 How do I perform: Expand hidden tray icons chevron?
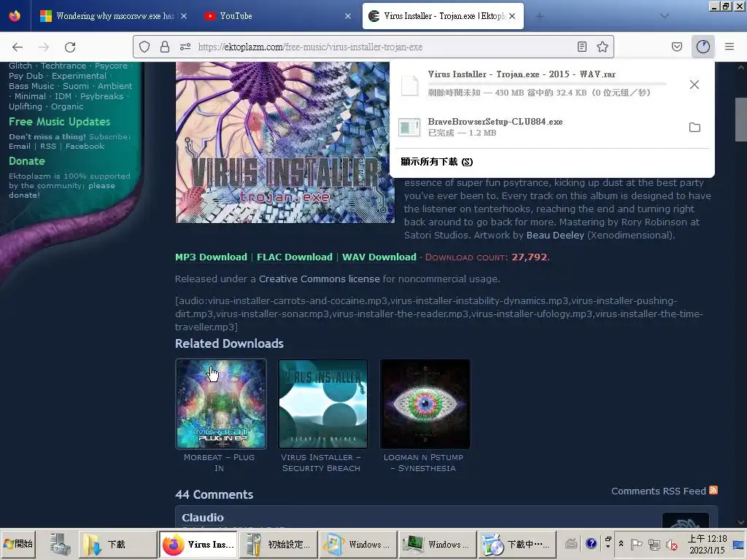pos(621,544)
